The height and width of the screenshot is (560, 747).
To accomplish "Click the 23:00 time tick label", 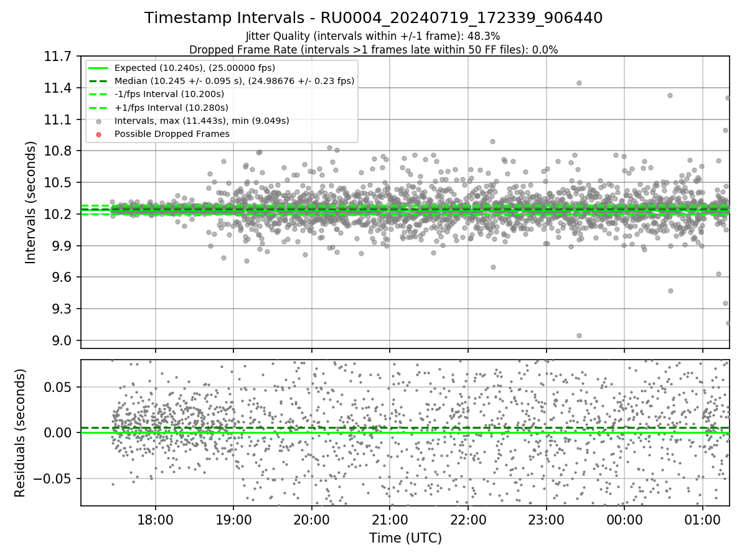I will [547, 520].
